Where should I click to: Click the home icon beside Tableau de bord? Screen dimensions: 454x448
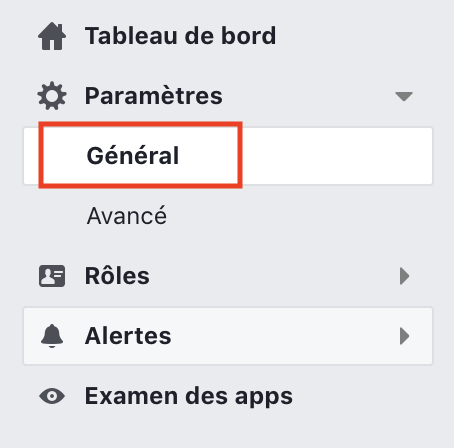tap(52, 36)
